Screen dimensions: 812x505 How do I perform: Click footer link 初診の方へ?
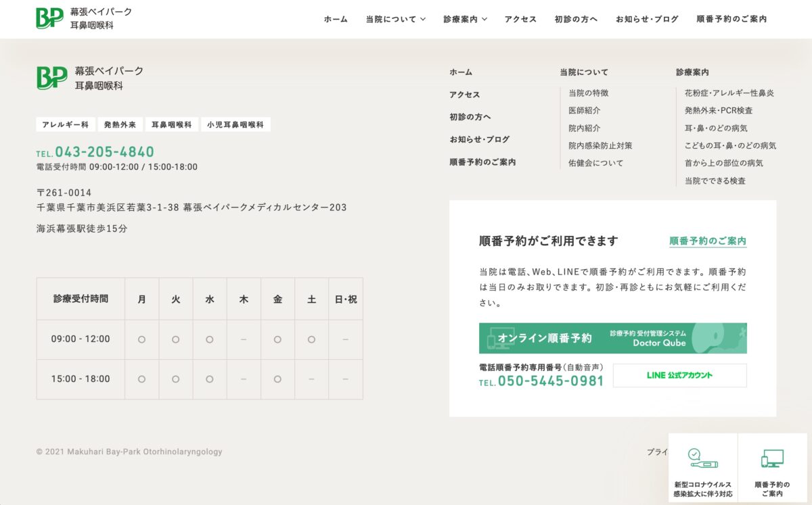(470, 117)
